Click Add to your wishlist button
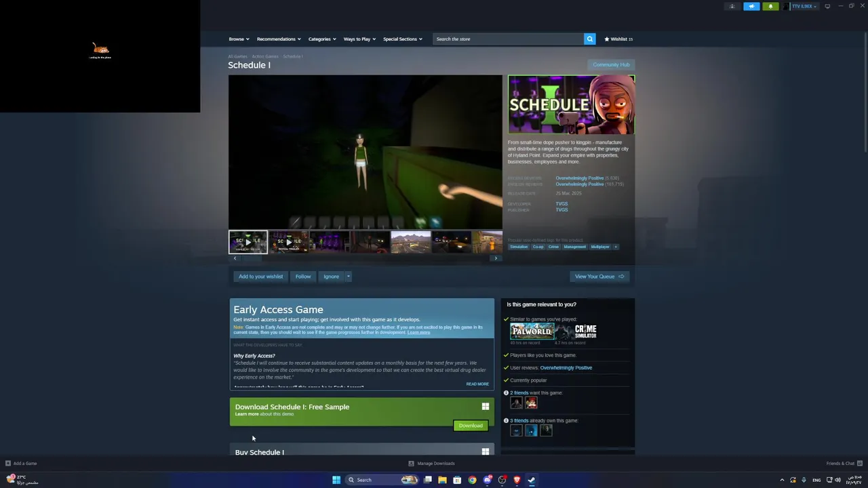The image size is (868, 488). (x=260, y=277)
